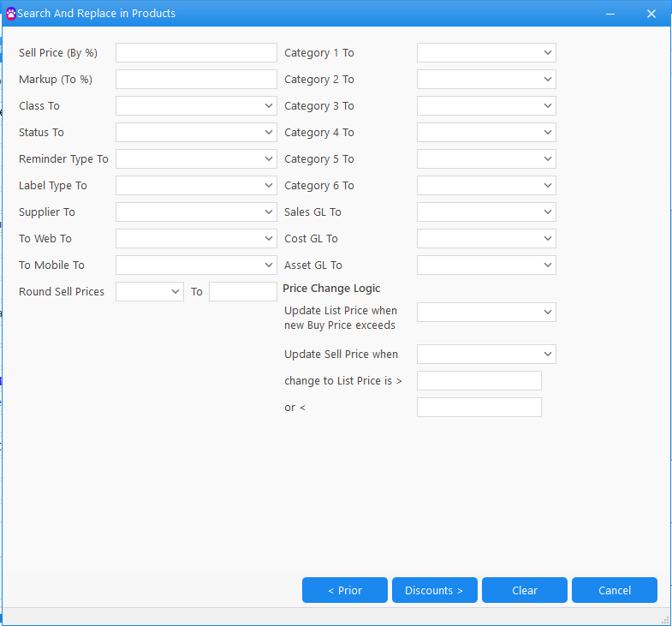This screenshot has height=626, width=672.
Task: Open the Class To dropdown
Action: [196, 106]
